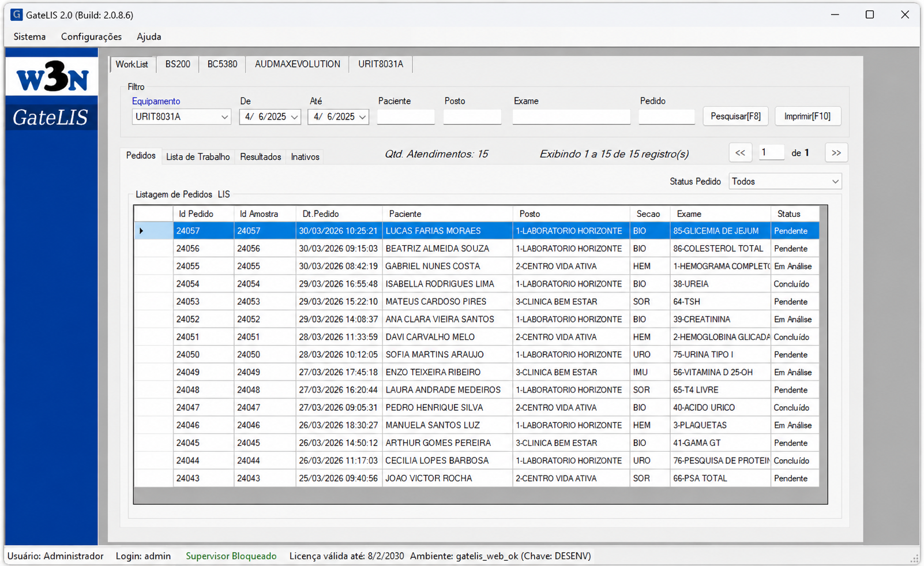Sort by the Id Amostra column header

(x=265, y=213)
